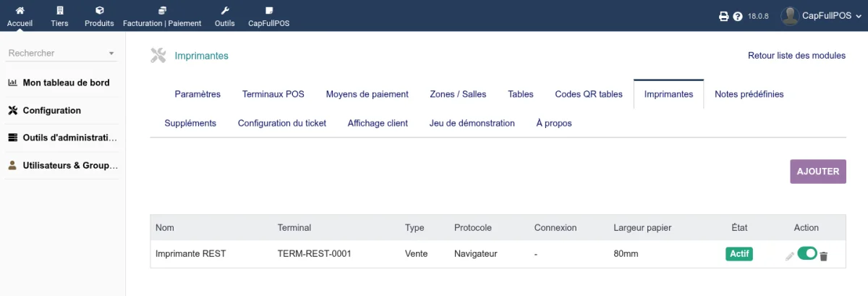Image resolution: width=868 pixels, height=296 pixels.
Task: Delete Imprimante REST with trash icon
Action: pyautogui.click(x=823, y=255)
